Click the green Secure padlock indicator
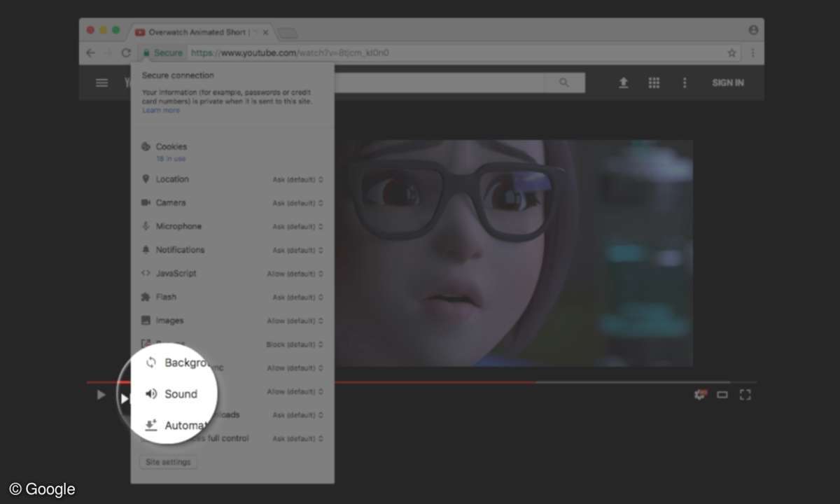The height and width of the screenshot is (504, 840). (x=162, y=53)
